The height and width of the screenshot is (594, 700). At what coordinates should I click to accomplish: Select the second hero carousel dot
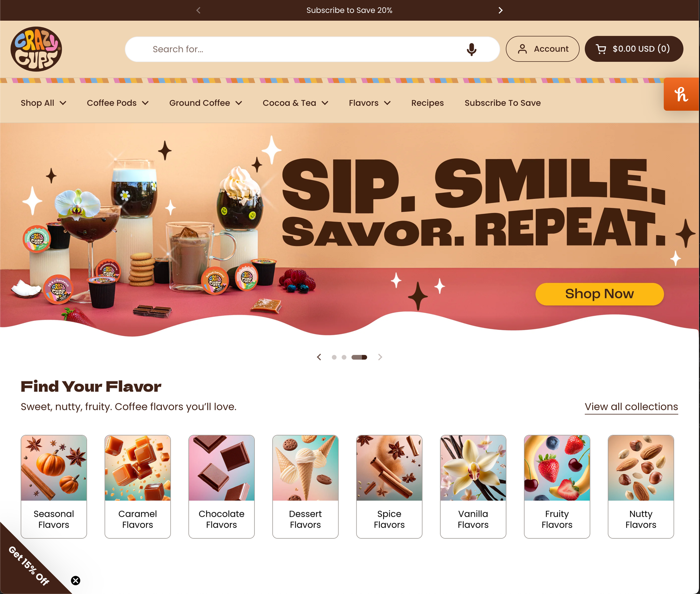point(344,357)
